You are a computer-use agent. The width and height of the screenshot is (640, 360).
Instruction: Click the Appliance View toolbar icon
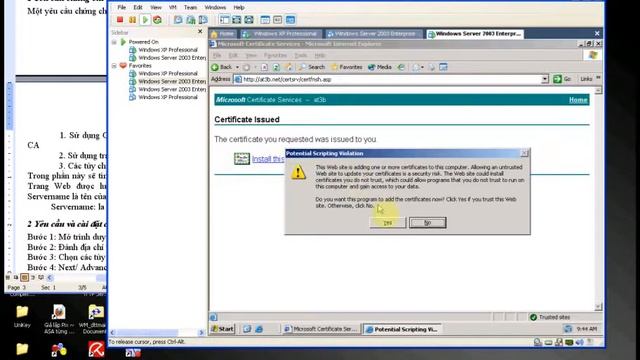click(278, 20)
